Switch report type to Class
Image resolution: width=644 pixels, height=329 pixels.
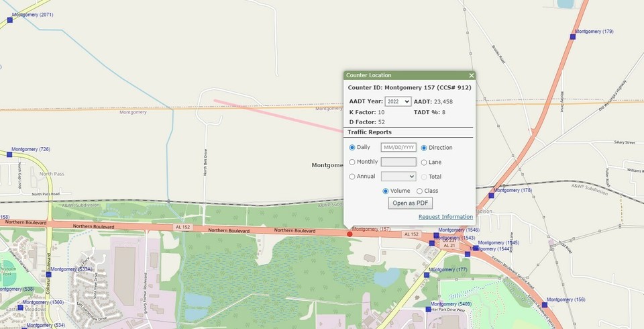point(419,191)
